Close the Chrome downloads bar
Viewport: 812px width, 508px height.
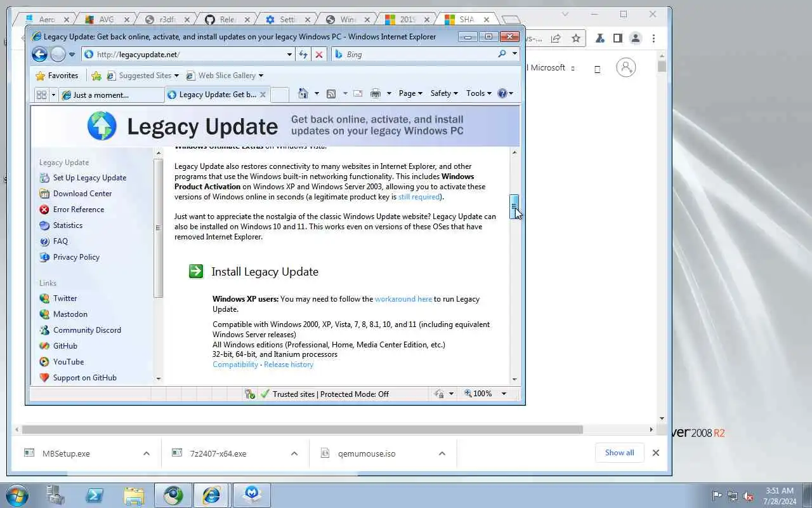[656, 453]
